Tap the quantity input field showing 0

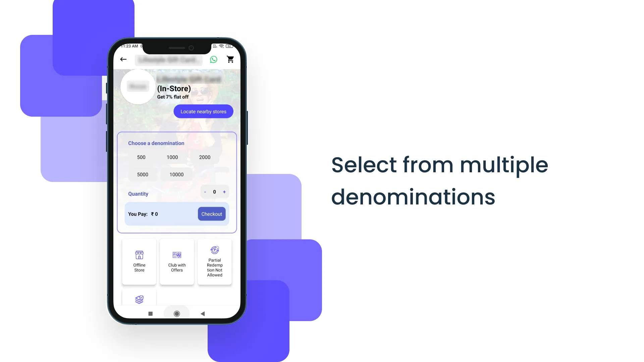pos(215,191)
